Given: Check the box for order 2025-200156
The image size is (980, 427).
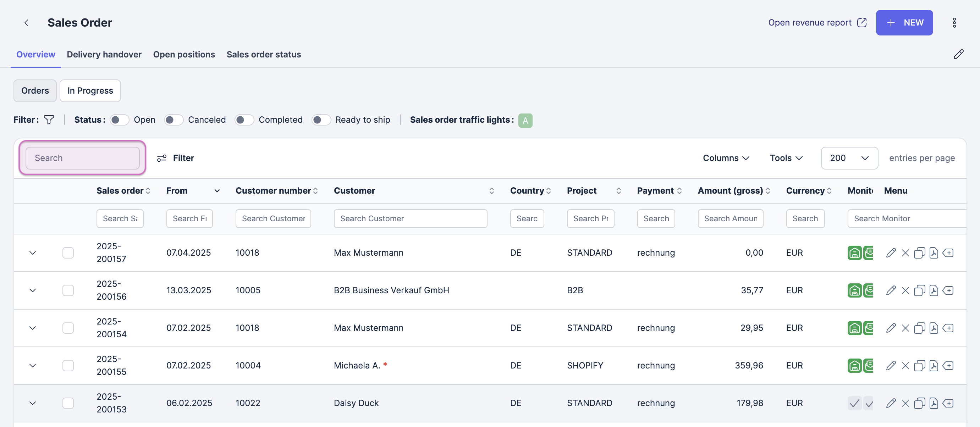Looking at the screenshot, I should [x=68, y=290].
